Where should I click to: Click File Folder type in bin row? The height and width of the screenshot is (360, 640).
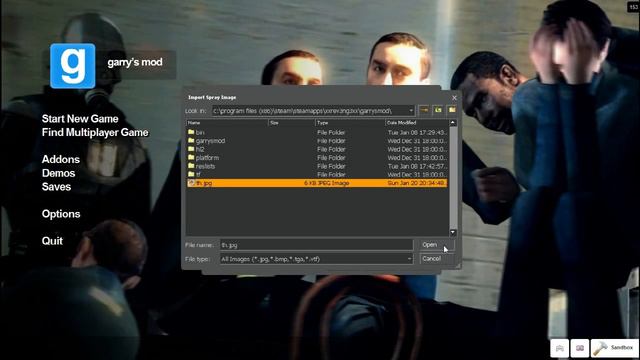coord(331,133)
